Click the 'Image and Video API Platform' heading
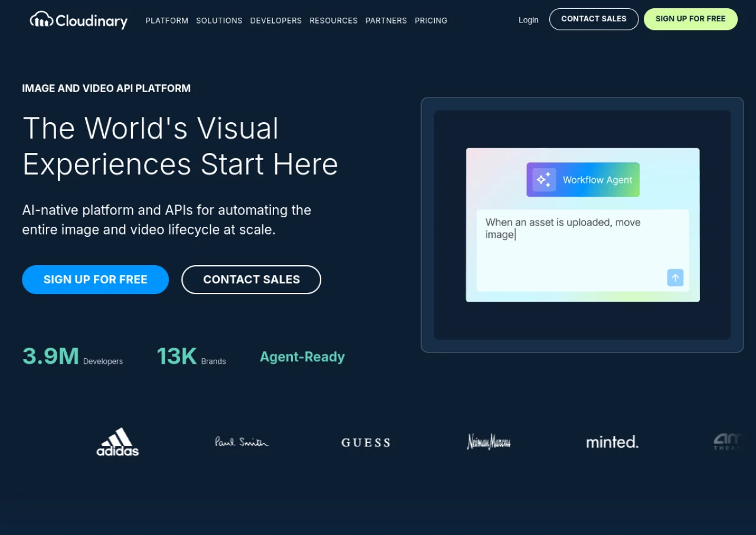 pyautogui.click(x=106, y=89)
